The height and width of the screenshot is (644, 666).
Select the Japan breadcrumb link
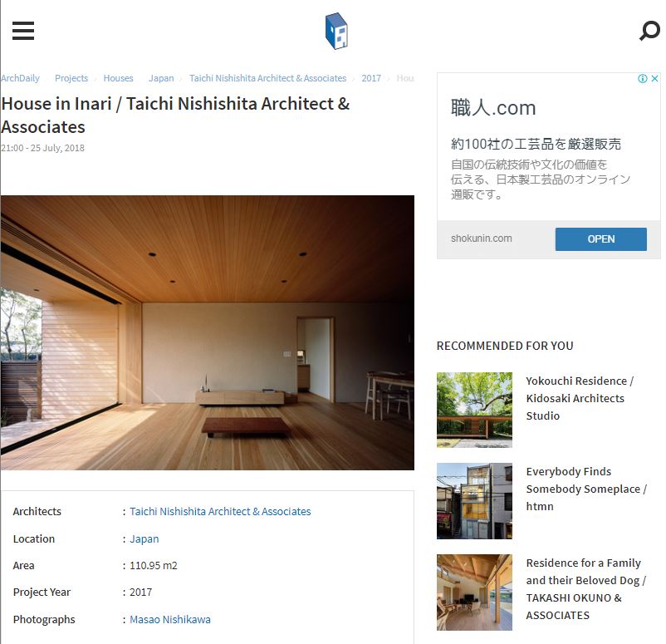point(161,78)
